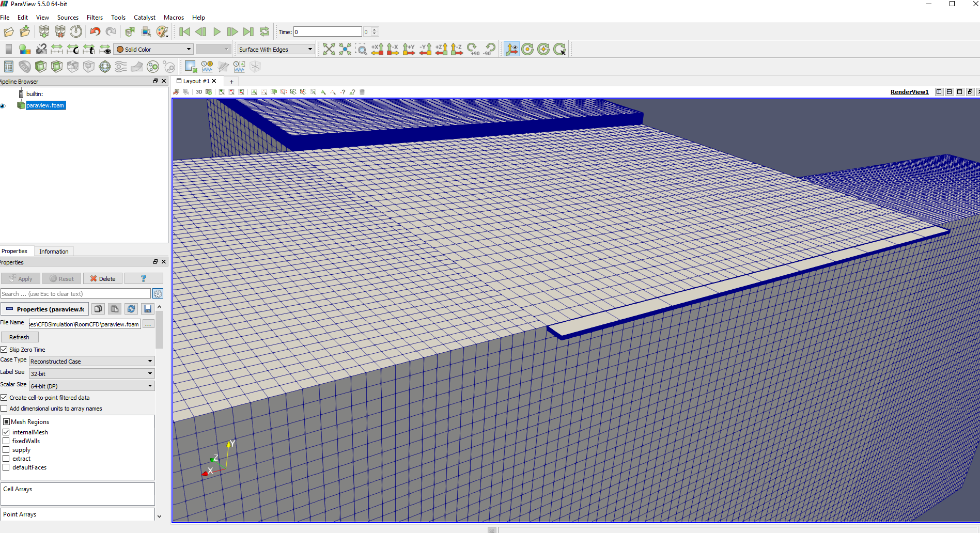Open the Case Type dropdown
This screenshot has width=980, height=533.
click(92, 361)
